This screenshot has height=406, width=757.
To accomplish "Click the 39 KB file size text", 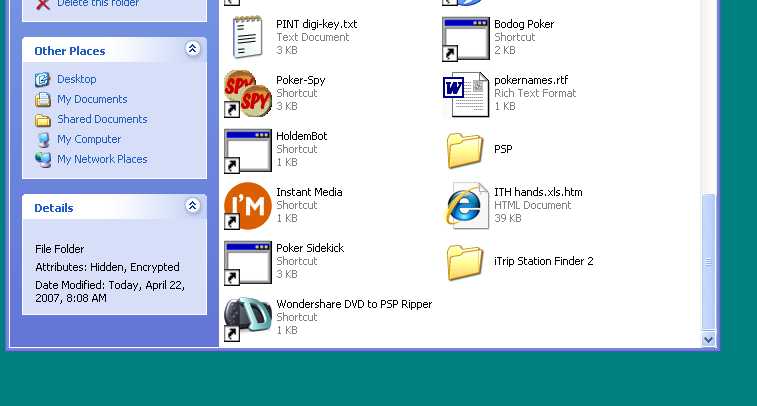I will (508, 218).
